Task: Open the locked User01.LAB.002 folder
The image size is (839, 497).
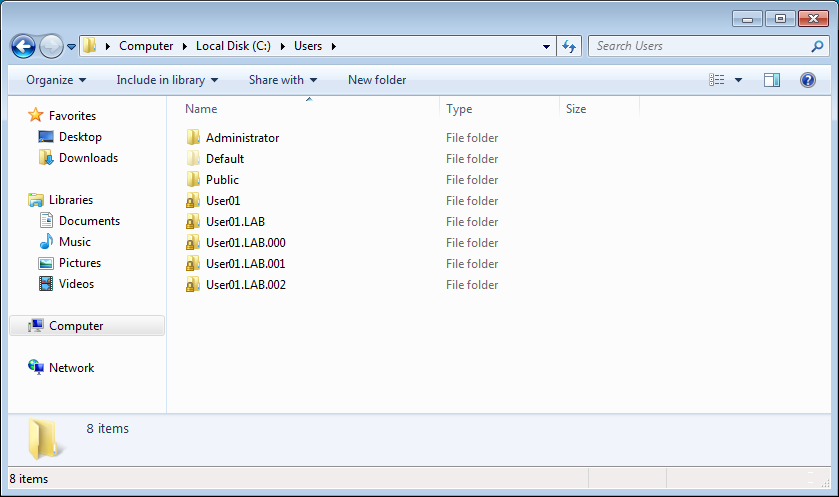Action: click(245, 285)
